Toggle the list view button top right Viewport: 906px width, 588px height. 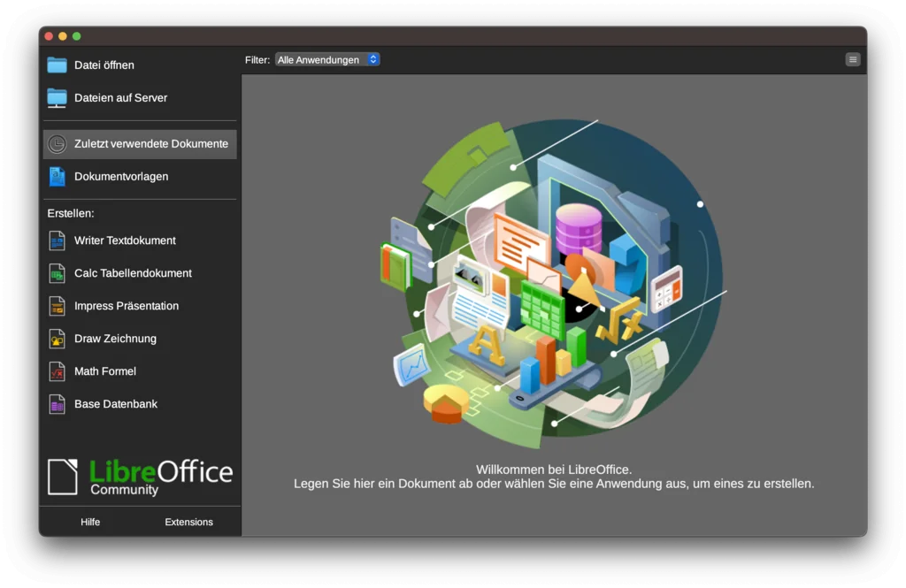pyautogui.click(x=852, y=59)
